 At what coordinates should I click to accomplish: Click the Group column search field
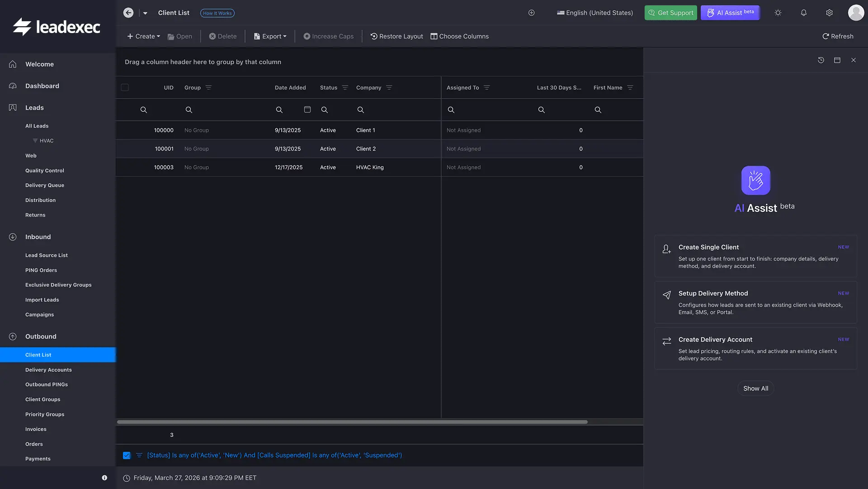point(224,109)
